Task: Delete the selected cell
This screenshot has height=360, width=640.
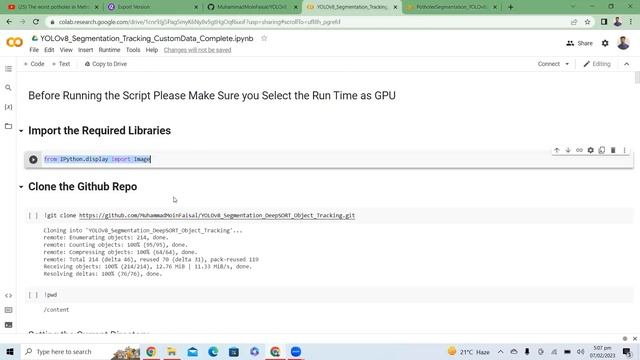Action: pos(613,150)
